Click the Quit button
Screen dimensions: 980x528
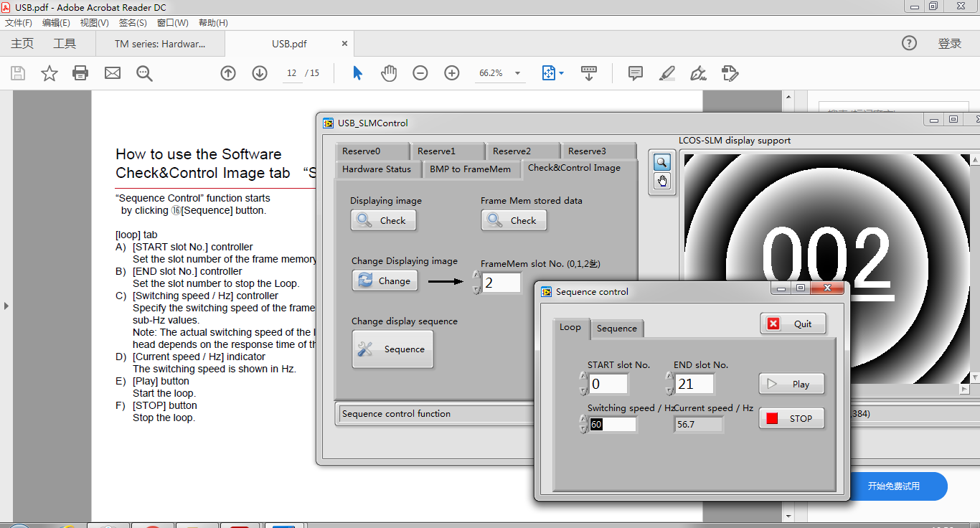coord(793,324)
